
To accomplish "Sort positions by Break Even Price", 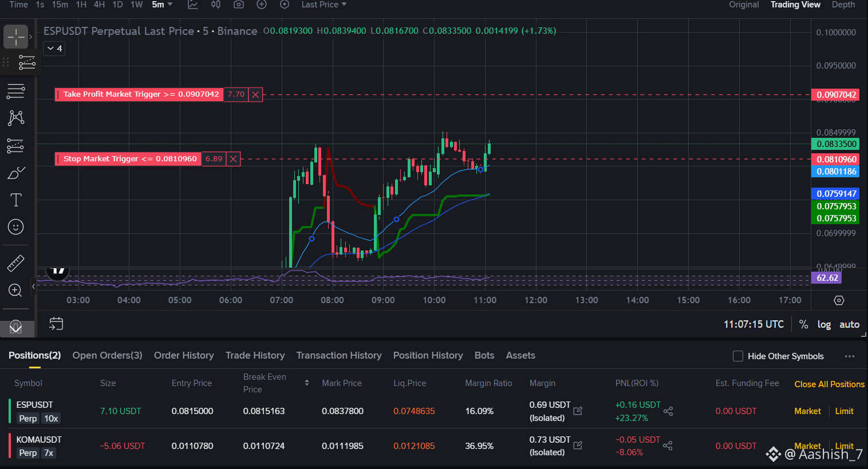I will pyautogui.click(x=307, y=383).
